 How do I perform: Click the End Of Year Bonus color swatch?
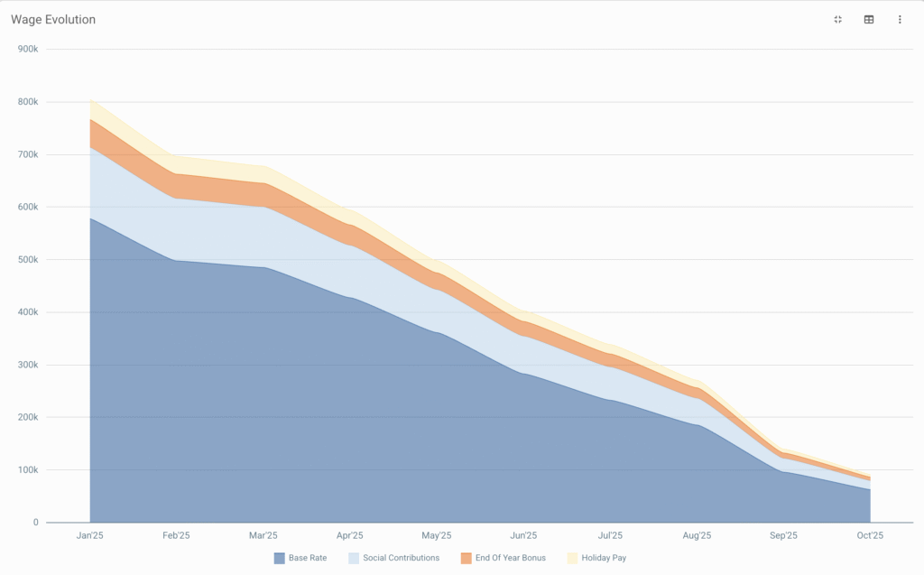coord(467,558)
